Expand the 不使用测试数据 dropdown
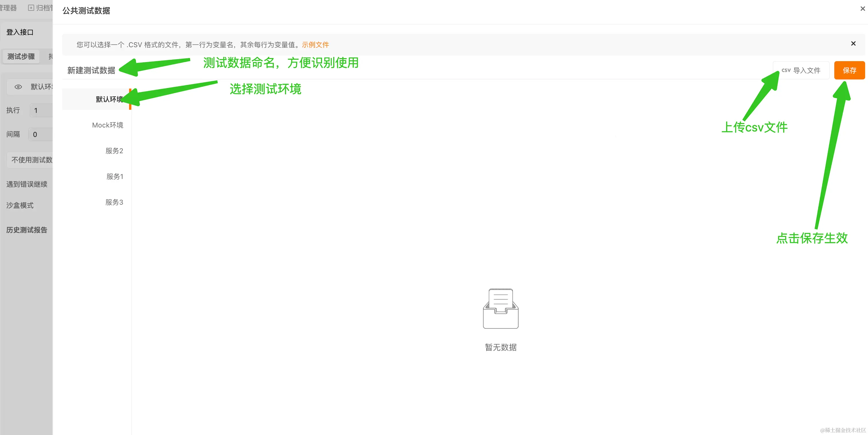868x435 pixels. point(31,160)
